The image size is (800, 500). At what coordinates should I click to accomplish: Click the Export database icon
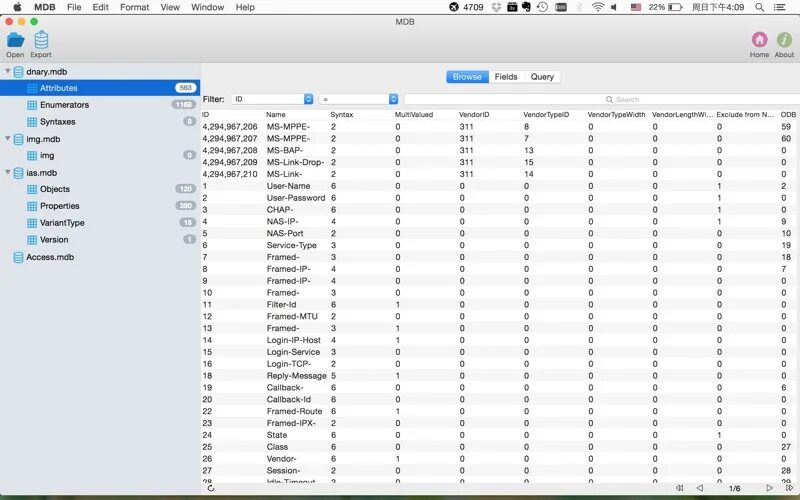pos(41,40)
